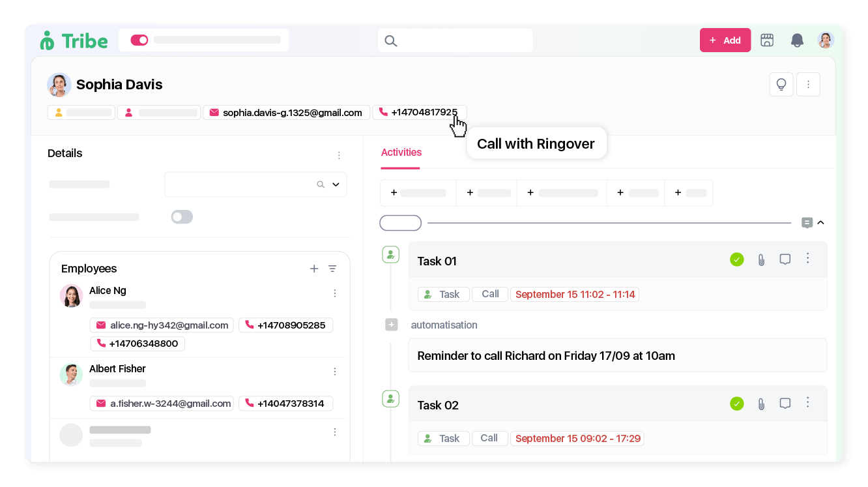Open Albert Fisher's options menu
The width and height of the screenshot is (868, 487).
(x=335, y=371)
